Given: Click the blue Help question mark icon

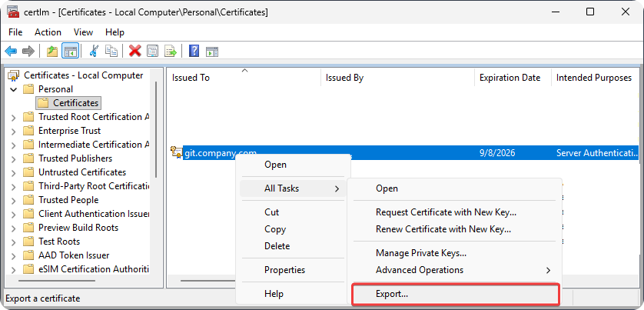Looking at the screenshot, I should click(x=194, y=52).
